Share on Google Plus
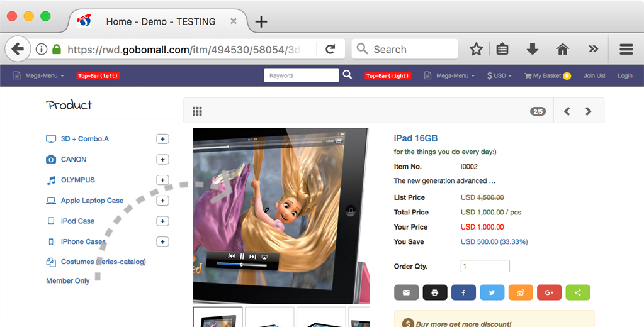 (x=549, y=292)
